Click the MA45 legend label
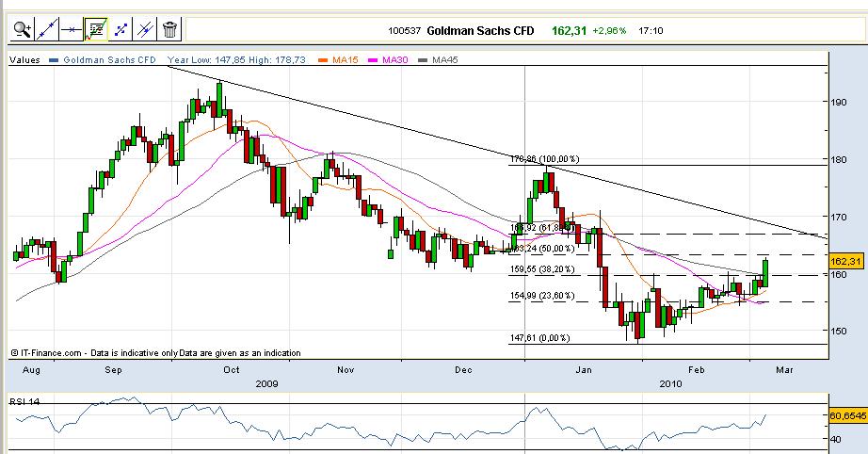The image size is (868, 454). (444, 59)
